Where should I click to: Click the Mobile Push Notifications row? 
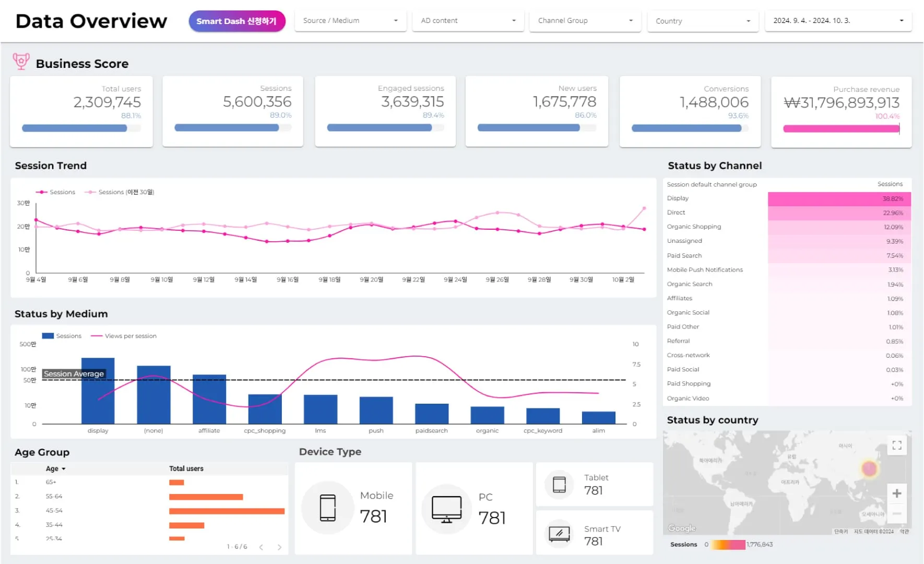click(x=787, y=269)
